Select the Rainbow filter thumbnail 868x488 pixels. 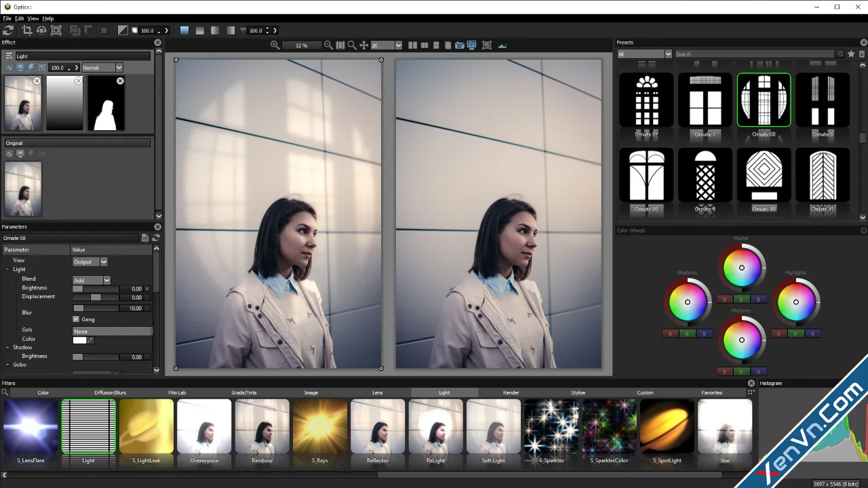tap(262, 426)
